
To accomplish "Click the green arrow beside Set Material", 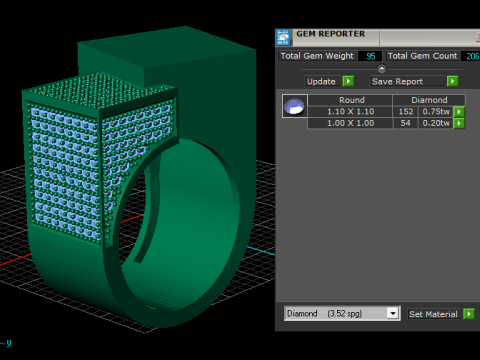I will tap(469, 314).
